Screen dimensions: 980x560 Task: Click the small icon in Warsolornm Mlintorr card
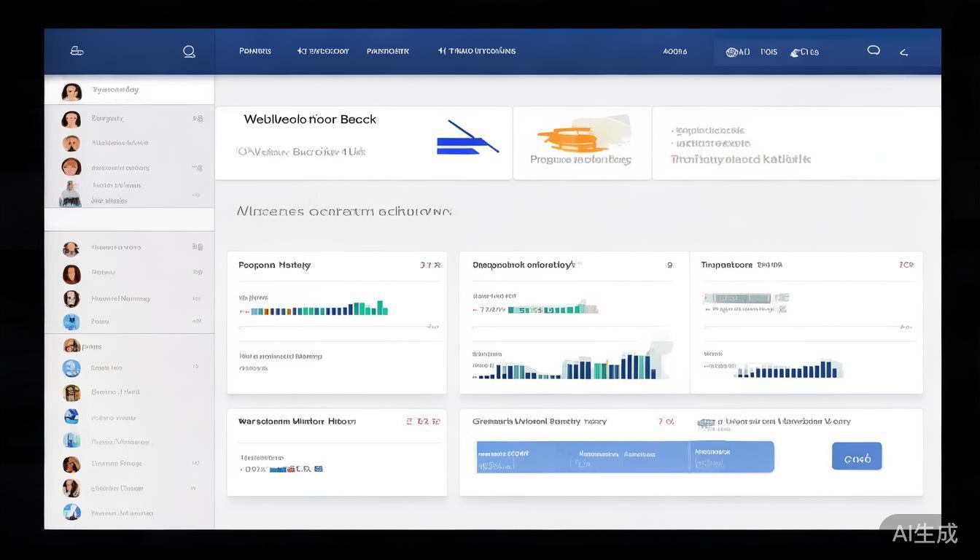pos(318,469)
